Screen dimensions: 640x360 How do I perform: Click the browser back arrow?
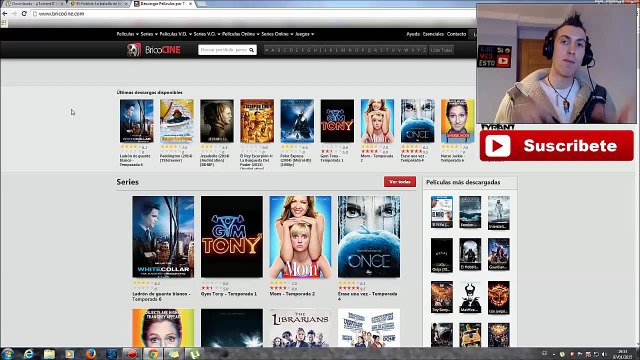(5, 13)
